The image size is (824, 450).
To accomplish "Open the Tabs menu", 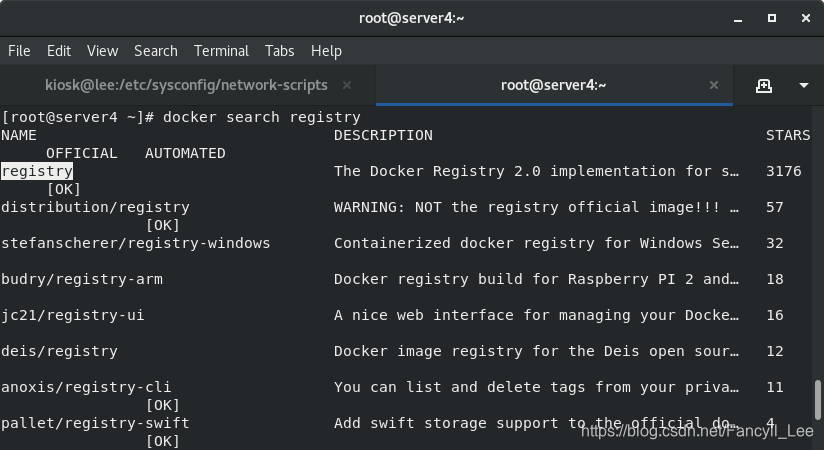I will [x=280, y=51].
